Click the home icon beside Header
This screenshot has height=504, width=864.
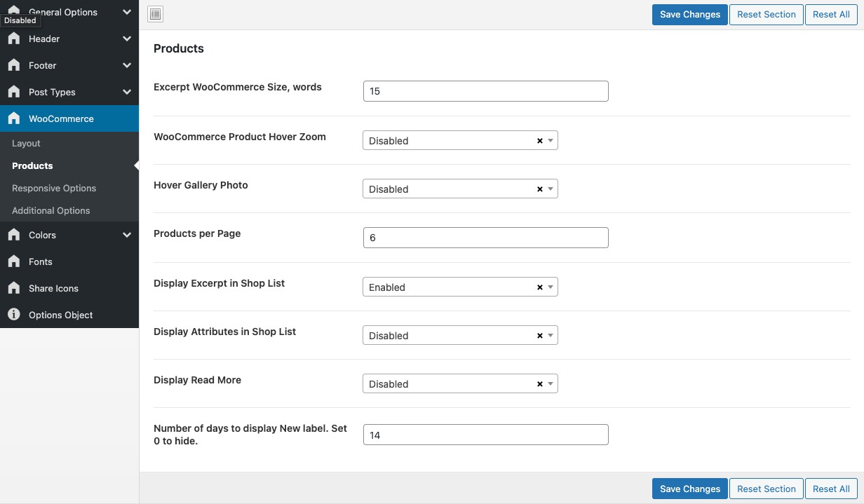[x=14, y=39]
